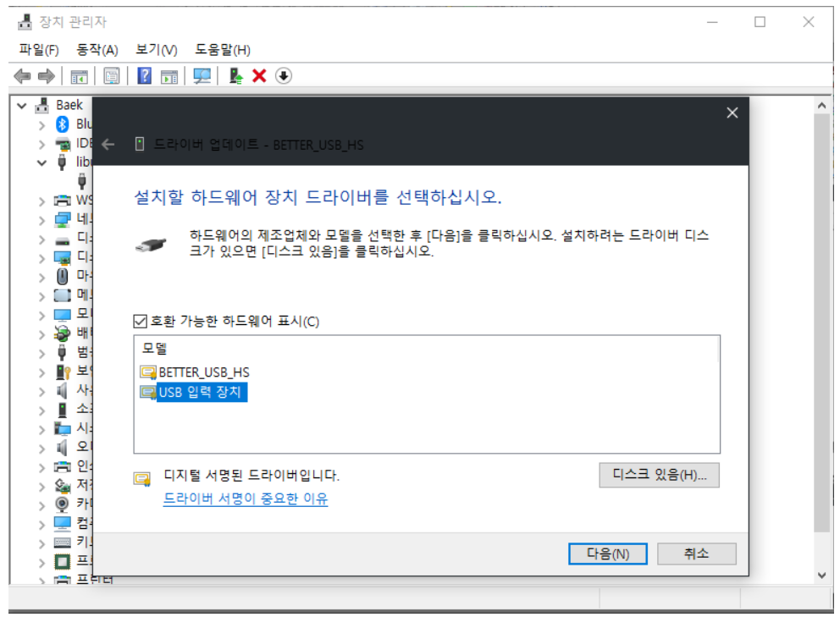Select the keyboard icon in the device tree
Image resolution: width=840 pixels, height=617 pixels.
[x=62, y=543]
